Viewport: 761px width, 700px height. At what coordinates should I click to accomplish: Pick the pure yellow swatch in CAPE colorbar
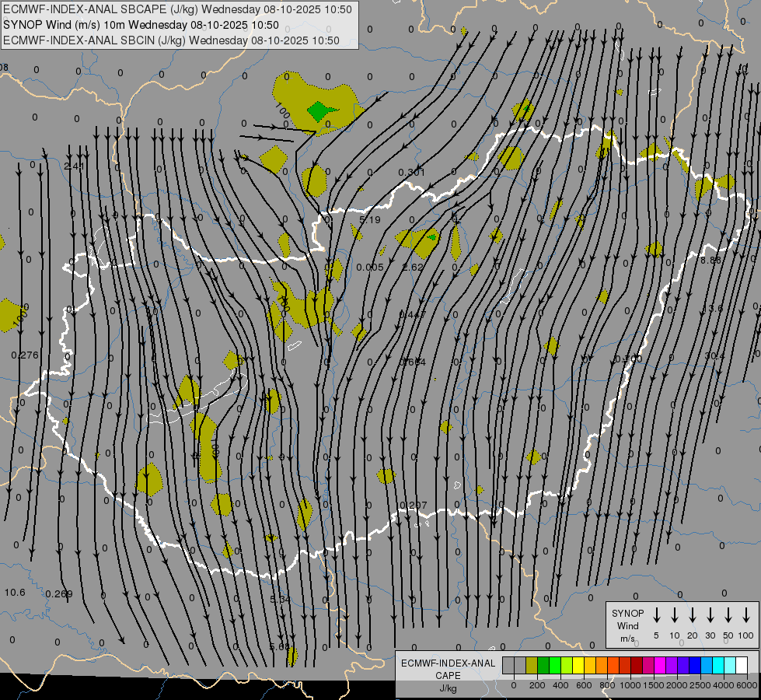tap(579, 665)
